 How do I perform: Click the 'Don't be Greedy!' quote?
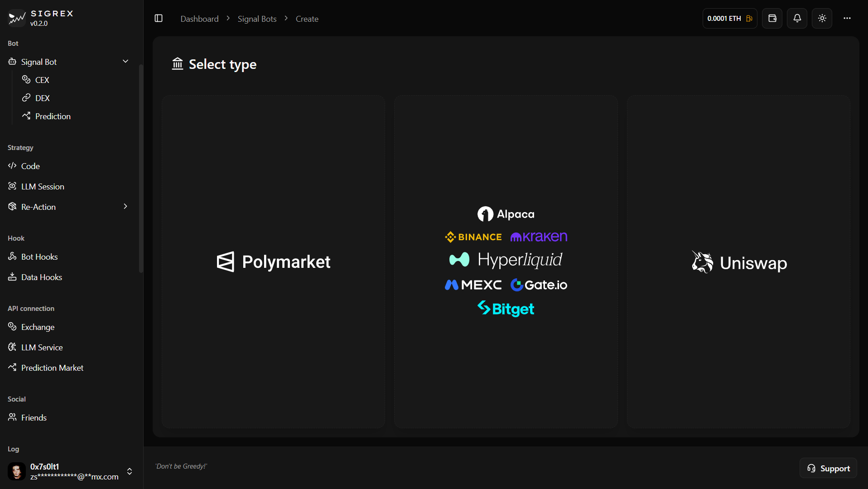click(181, 466)
